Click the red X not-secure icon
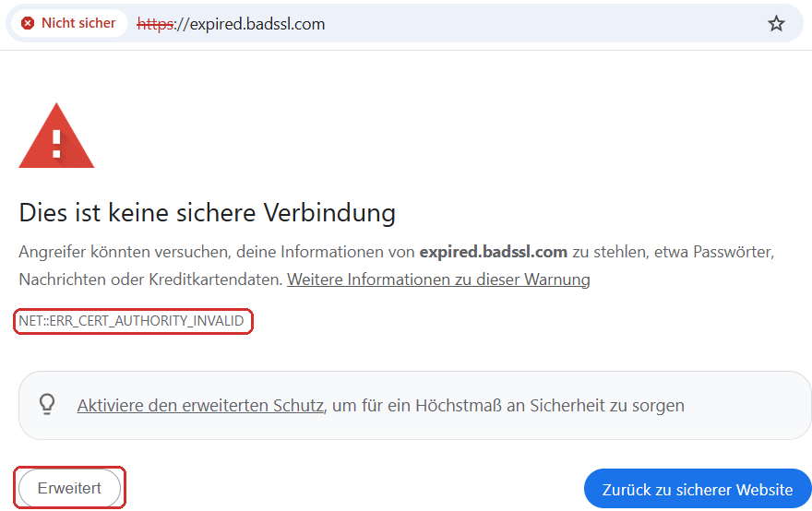This screenshot has height=511, width=812. 28,23
